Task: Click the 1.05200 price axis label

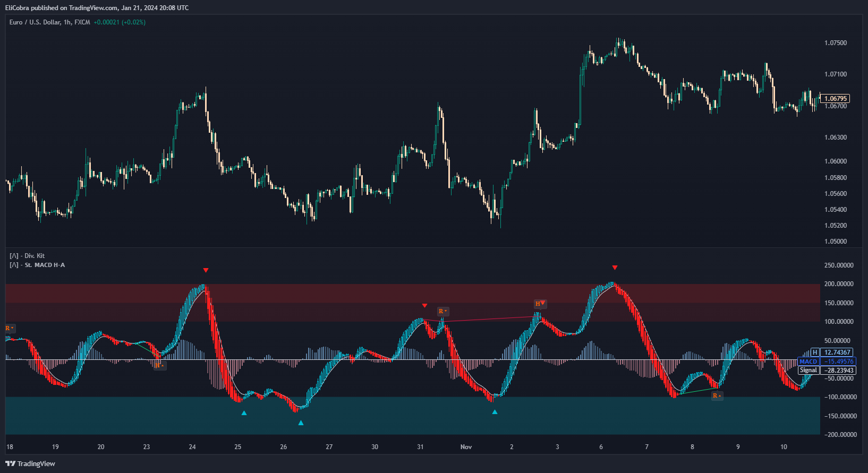Action: [836, 226]
